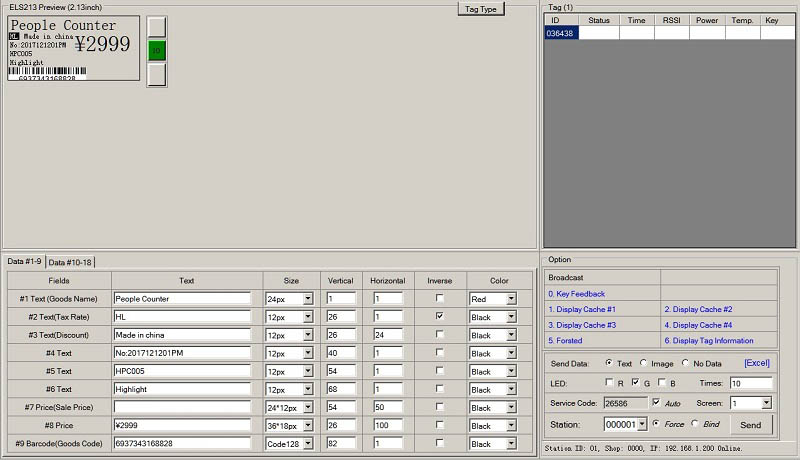
Task: Select 4. Display Cache #4 option
Action: tap(698, 325)
